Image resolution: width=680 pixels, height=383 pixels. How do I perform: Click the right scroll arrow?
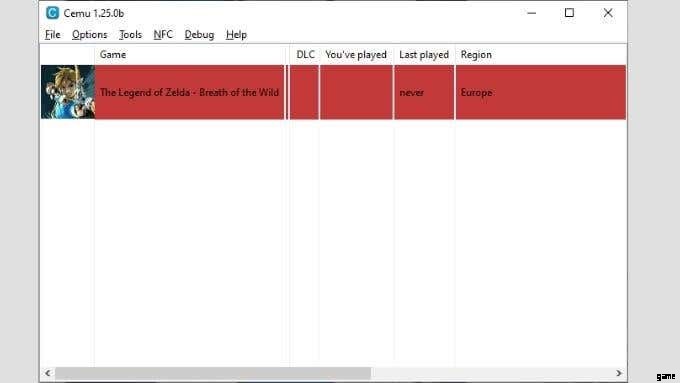[619, 373]
